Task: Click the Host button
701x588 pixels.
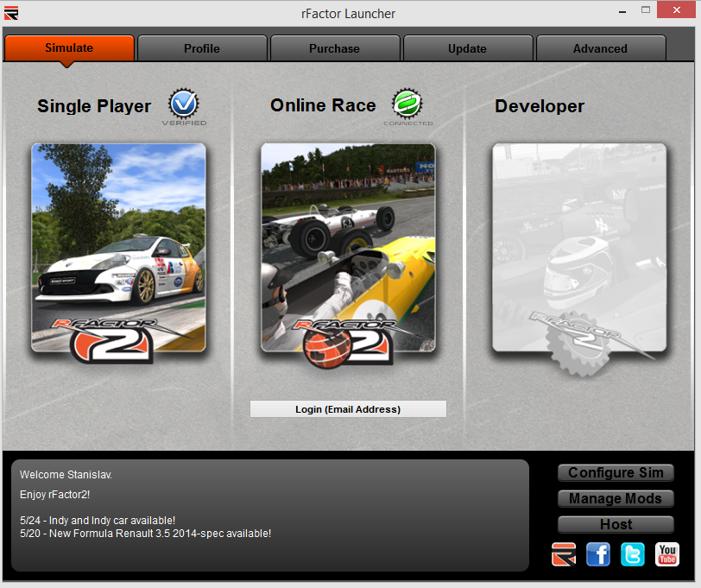Action: pyautogui.click(x=616, y=524)
